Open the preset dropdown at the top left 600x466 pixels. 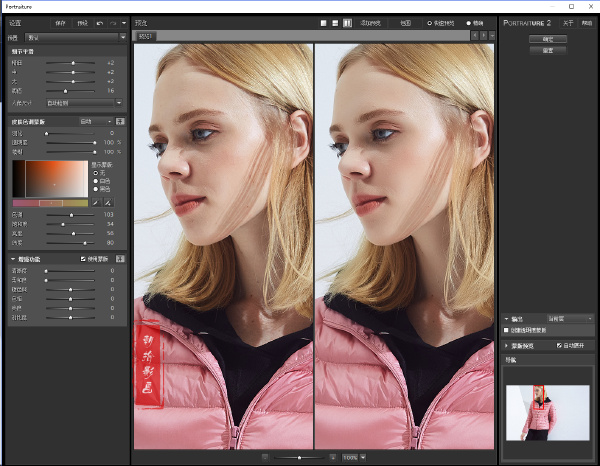click(x=74, y=37)
